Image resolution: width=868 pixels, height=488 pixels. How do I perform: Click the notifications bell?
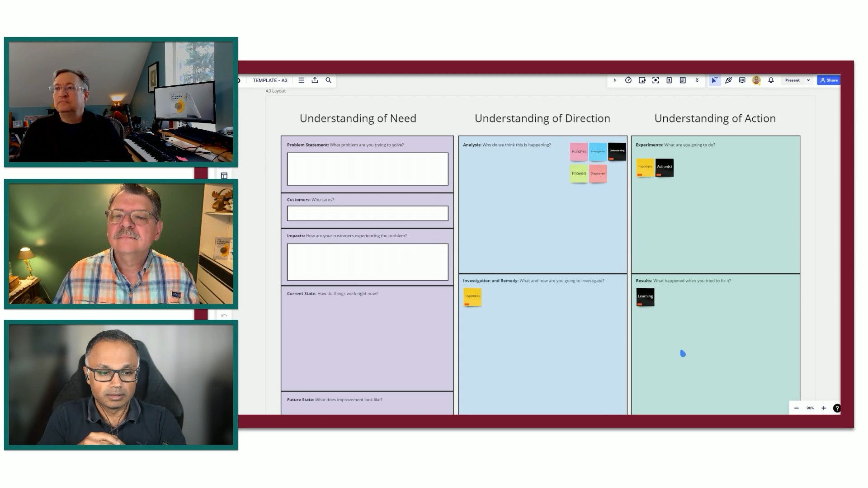coord(771,80)
